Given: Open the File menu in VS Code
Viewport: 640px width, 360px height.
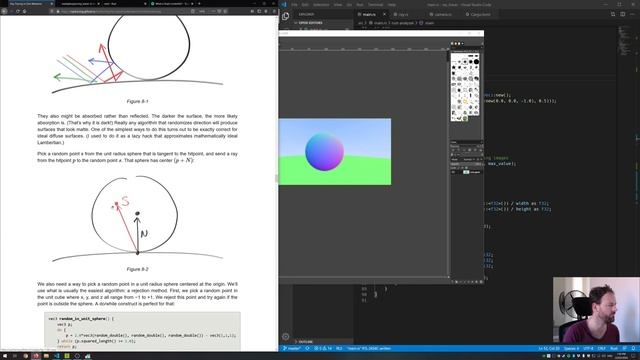Looking at the screenshot, I should [x=294, y=5].
